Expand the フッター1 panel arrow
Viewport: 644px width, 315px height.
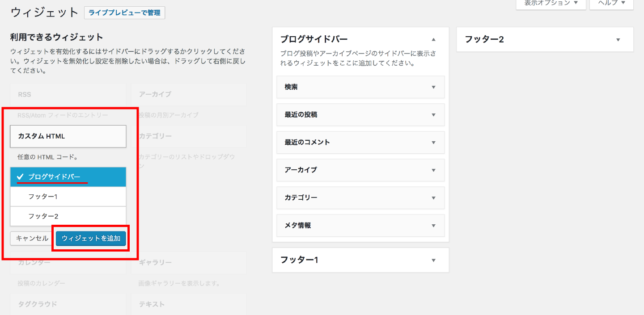tap(433, 260)
